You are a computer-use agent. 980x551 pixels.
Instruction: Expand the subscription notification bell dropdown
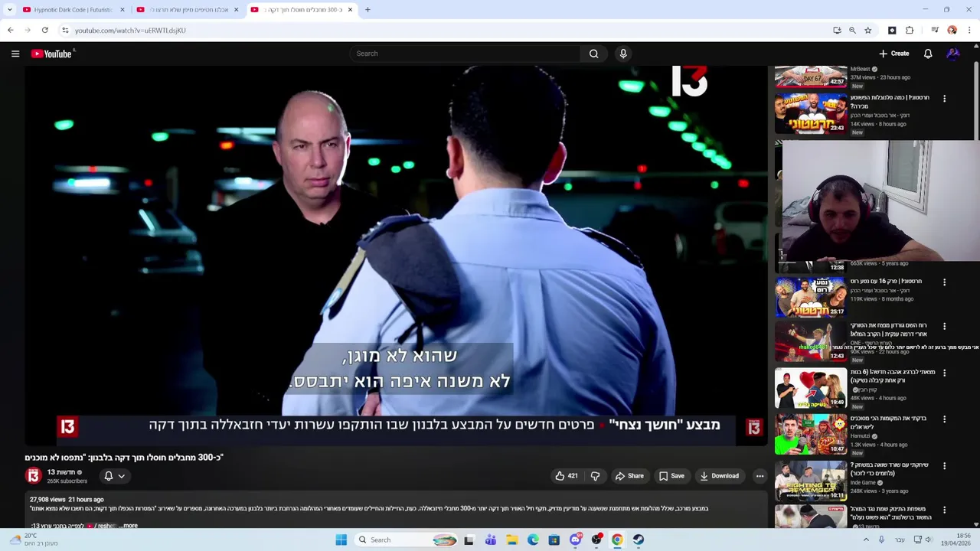pyautogui.click(x=114, y=476)
